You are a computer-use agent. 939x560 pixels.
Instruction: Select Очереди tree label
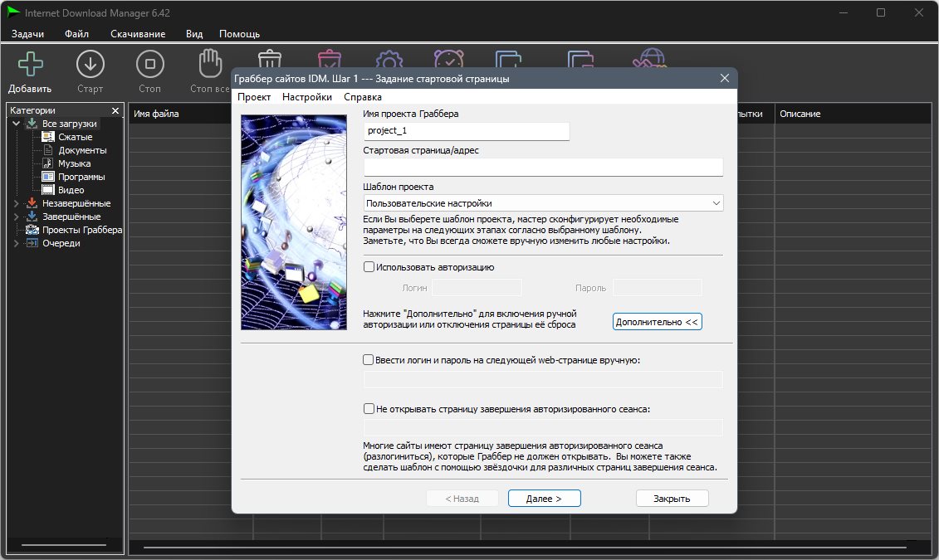tap(61, 243)
